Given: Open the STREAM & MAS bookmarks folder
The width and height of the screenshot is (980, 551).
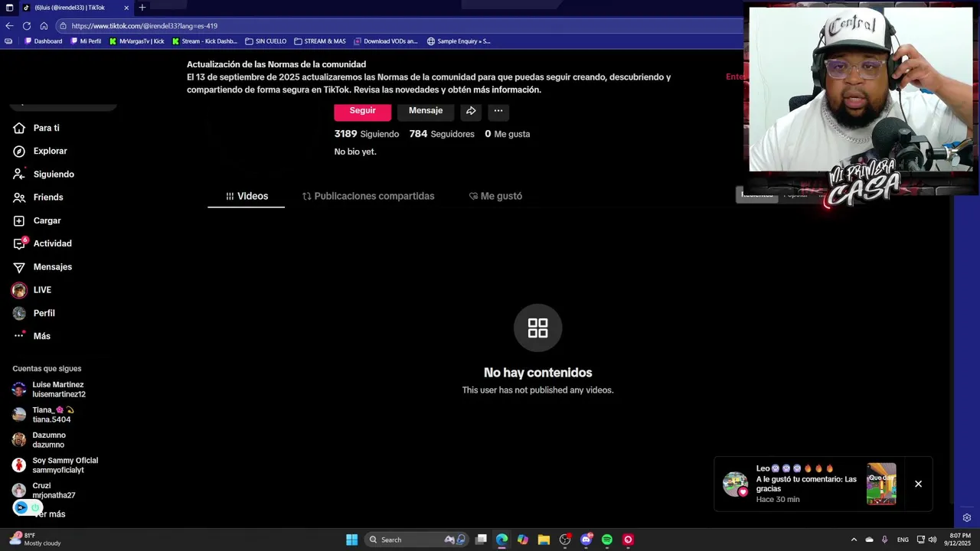Looking at the screenshot, I should 320,41.
